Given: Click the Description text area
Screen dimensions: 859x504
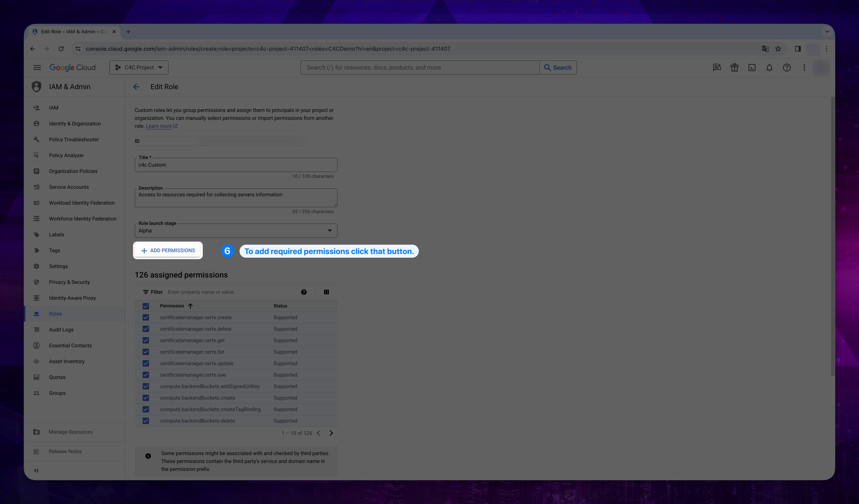Looking at the screenshot, I should point(236,198).
